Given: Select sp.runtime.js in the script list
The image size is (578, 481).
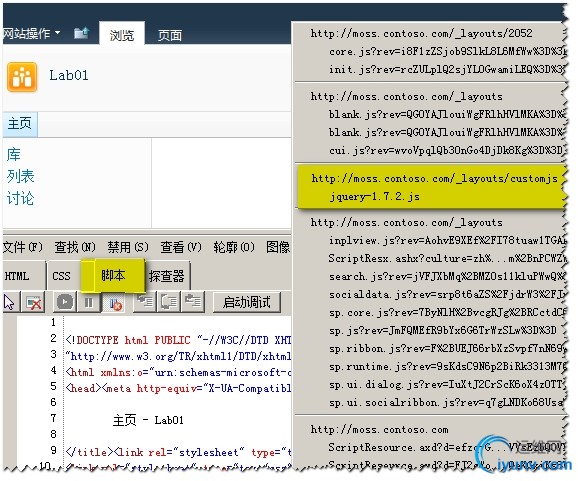Looking at the screenshot, I should click(447, 366).
